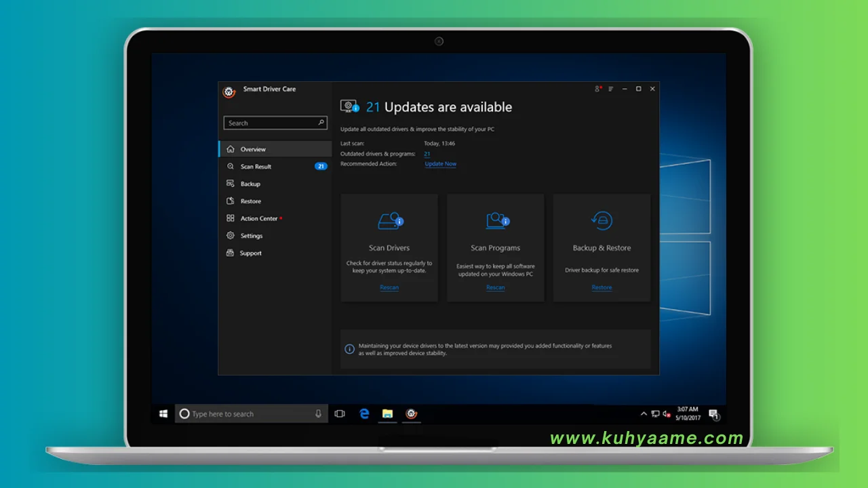Open Task View on the taskbar

tap(340, 413)
